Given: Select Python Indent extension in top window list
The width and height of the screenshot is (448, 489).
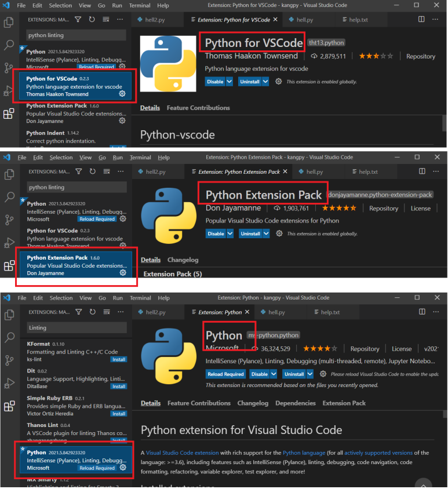Looking at the screenshot, I should 75,137.
